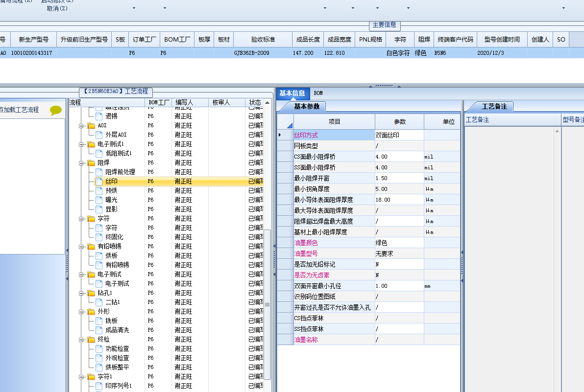Click the 外形 folder icon
584x392 pixels.
[x=91, y=312]
